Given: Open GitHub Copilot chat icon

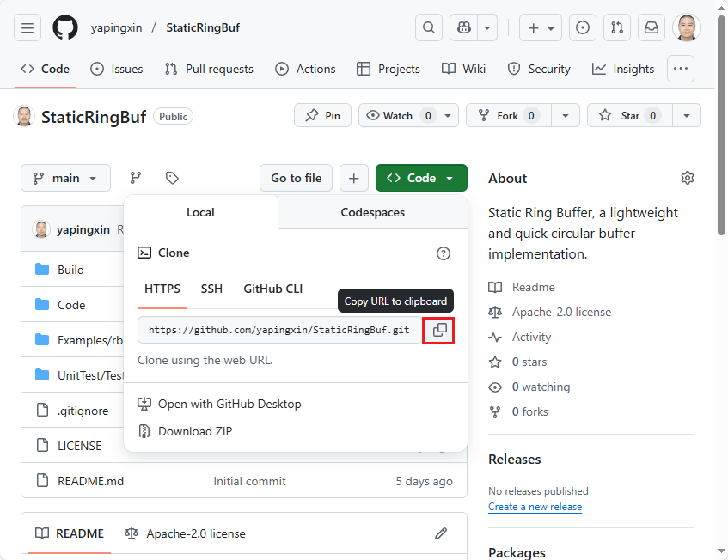Looking at the screenshot, I should click(463, 27).
